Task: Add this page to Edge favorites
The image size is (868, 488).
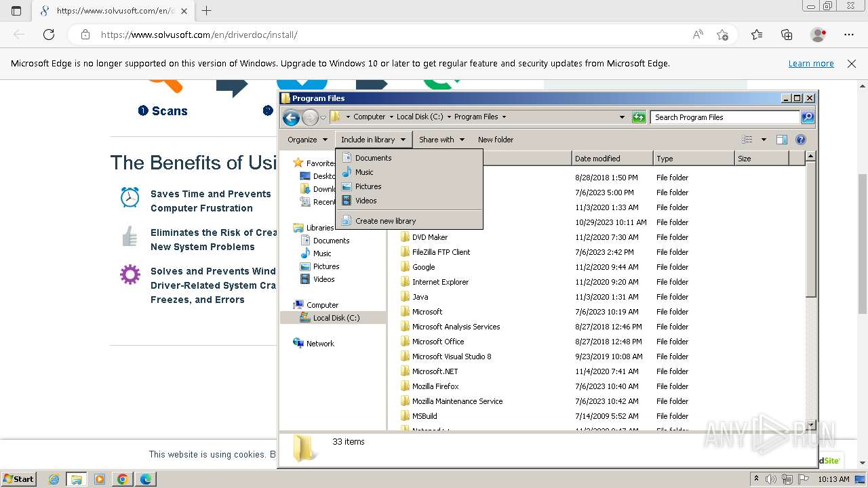Action: click(x=723, y=35)
